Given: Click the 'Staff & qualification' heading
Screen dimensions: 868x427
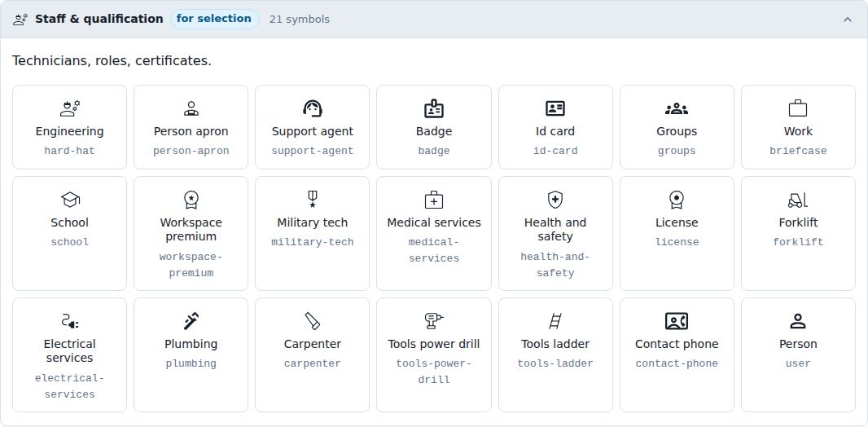Looking at the screenshot, I should click(99, 19).
